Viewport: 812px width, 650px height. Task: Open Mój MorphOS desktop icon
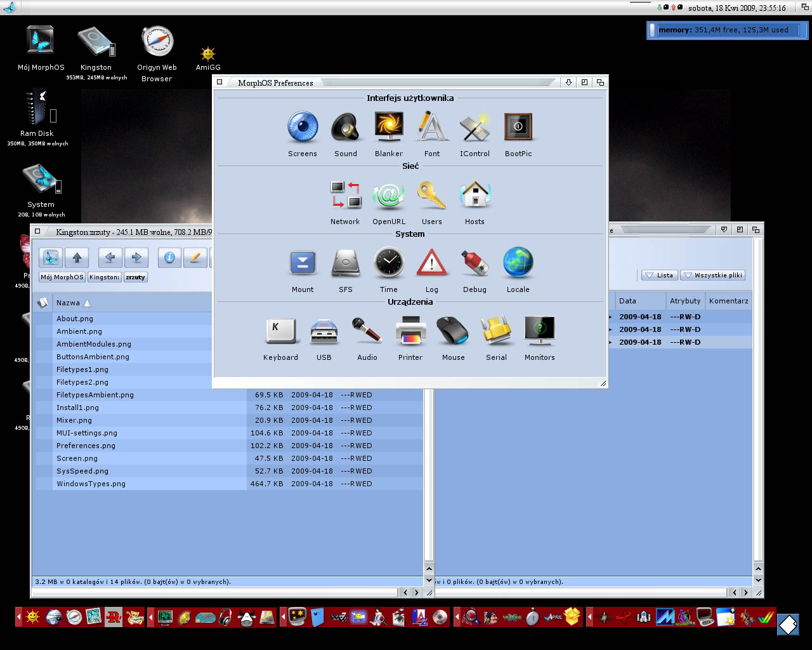41,41
